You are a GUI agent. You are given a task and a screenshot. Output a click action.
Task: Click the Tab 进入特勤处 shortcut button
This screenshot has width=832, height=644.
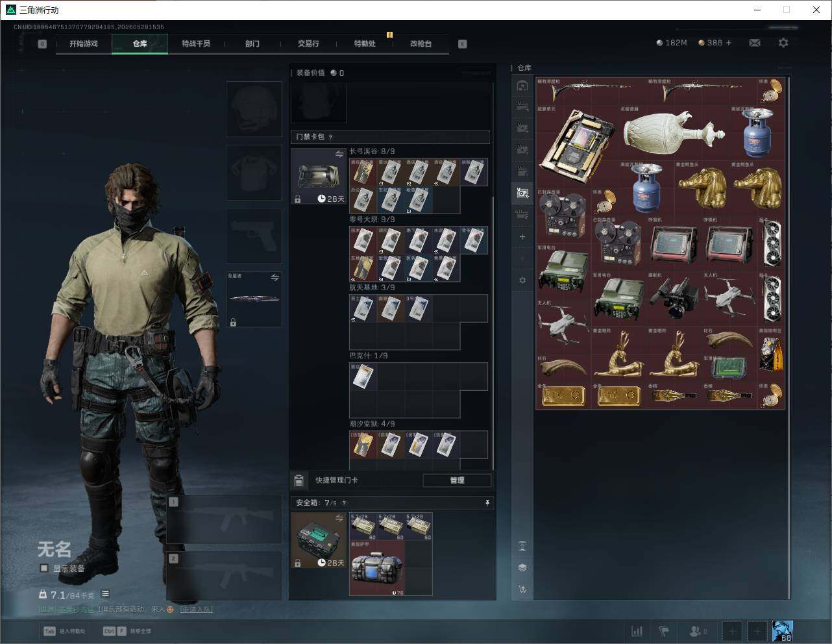tap(64, 631)
